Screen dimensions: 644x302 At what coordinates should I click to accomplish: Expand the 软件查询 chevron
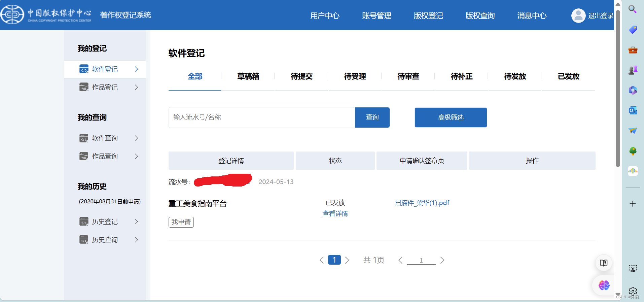coord(136,138)
